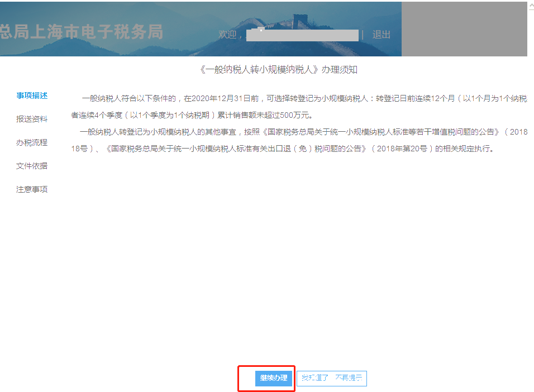This screenshot has height=392, width=534.
Task: View the 文件依据 section
Action: (x=33, y=166)
